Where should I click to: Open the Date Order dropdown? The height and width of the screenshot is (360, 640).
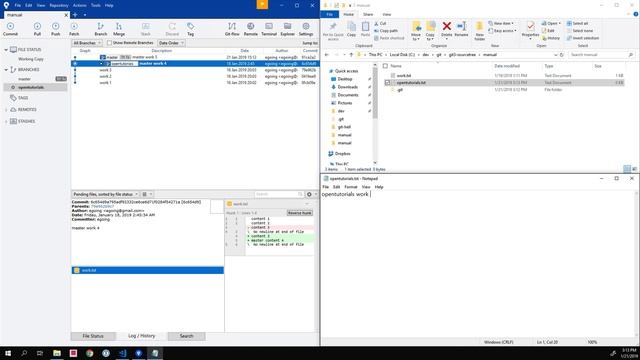171,43
